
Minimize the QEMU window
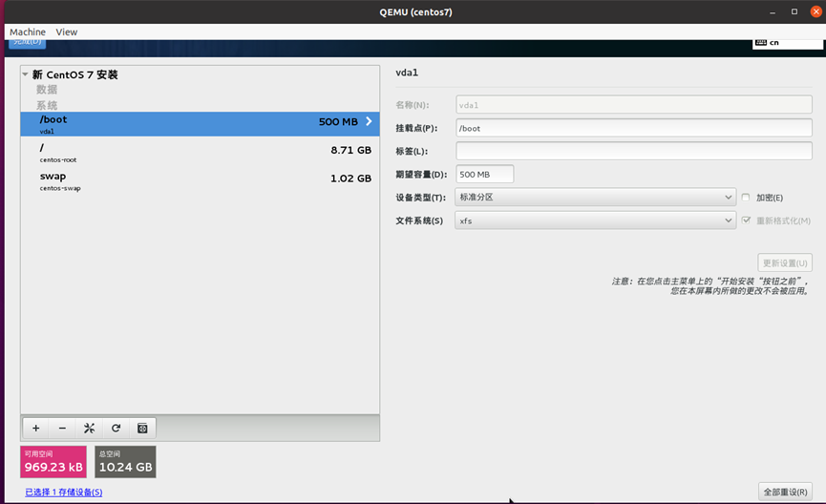773,11
